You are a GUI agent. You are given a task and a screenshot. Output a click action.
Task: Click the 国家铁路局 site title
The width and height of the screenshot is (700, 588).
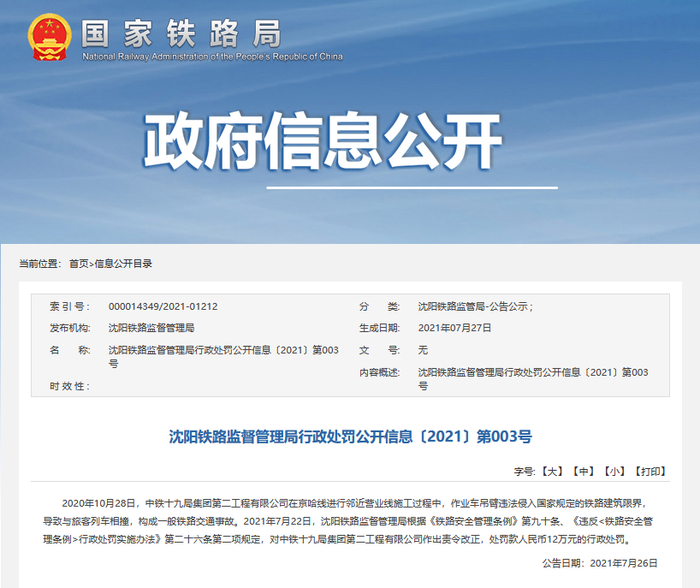click(x=181, y=33)
